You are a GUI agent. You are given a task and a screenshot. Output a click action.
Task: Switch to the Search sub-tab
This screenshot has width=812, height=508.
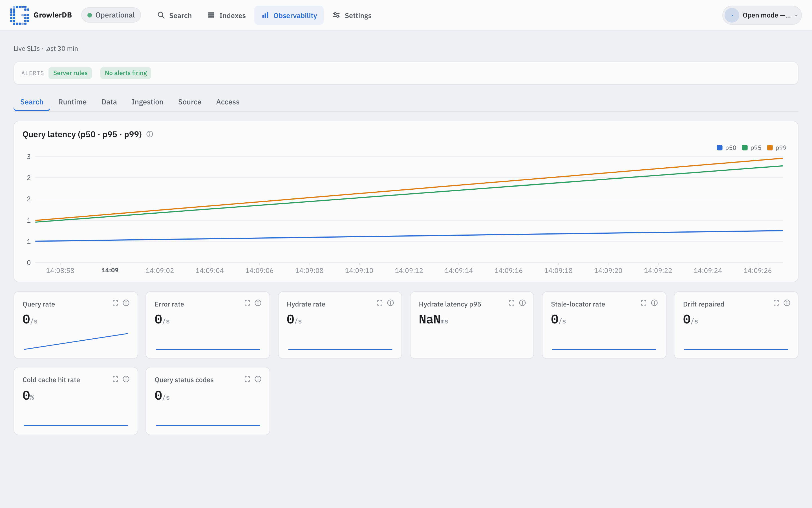tap(32, 102)
